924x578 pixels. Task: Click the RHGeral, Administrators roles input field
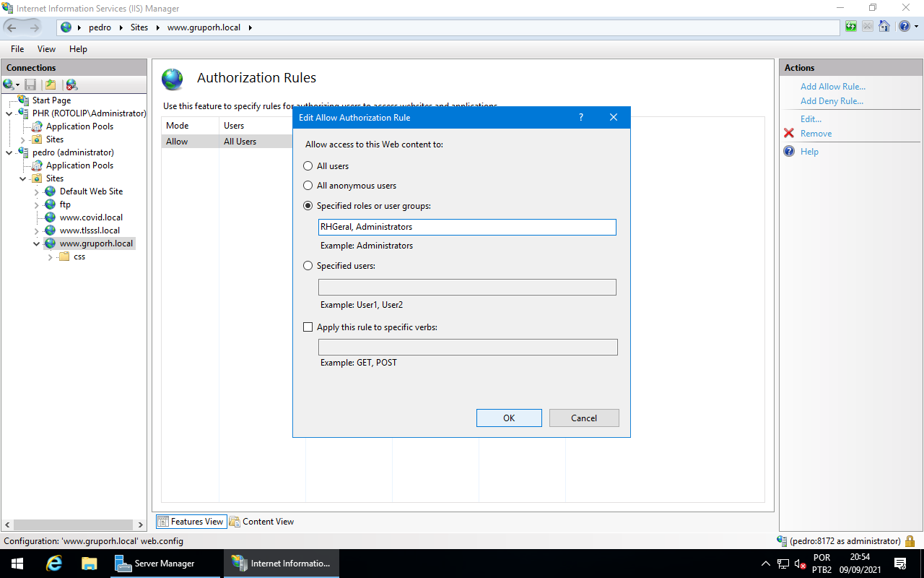click(466, 227)
